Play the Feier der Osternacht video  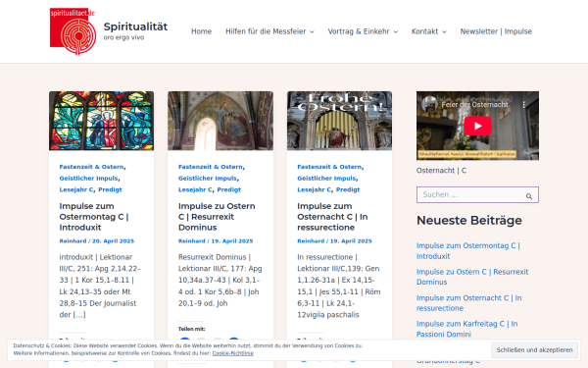click(x=477, y=126)
